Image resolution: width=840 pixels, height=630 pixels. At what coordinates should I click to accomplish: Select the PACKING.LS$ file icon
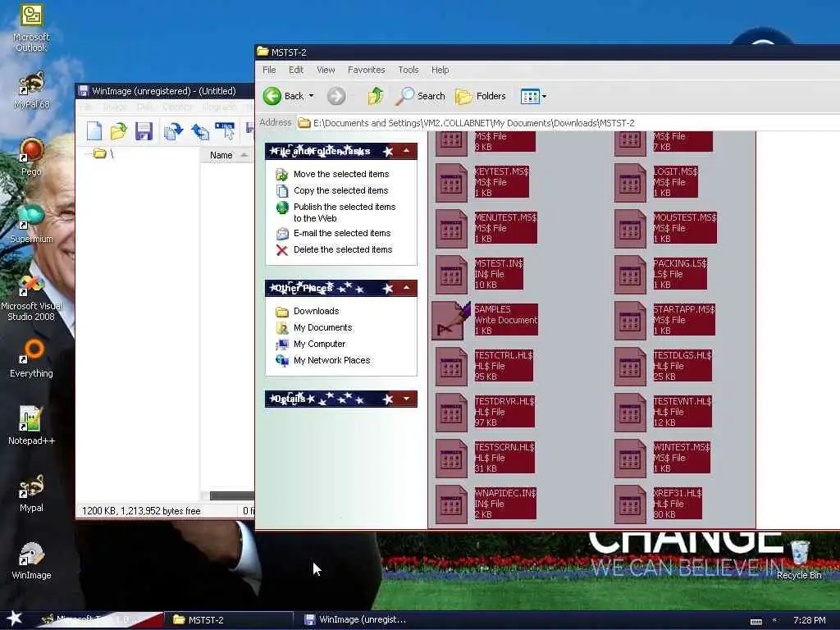(x=630, y=275)
